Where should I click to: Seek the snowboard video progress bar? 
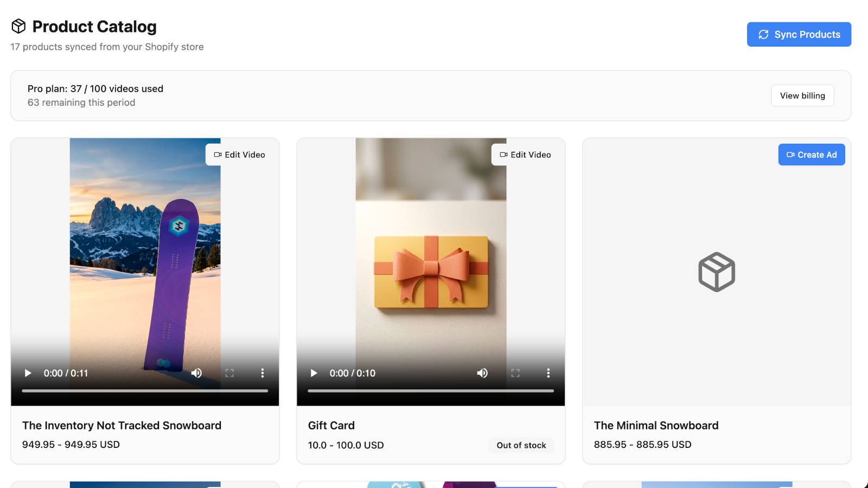(145, 390)
